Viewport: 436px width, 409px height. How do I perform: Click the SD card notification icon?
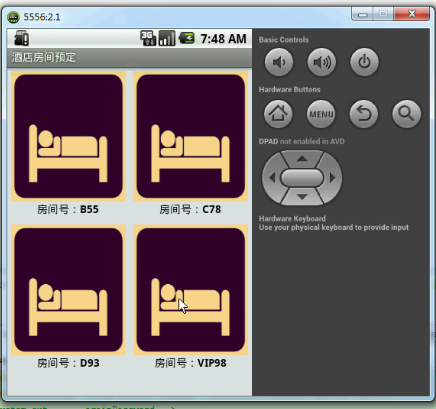[22, 38]
